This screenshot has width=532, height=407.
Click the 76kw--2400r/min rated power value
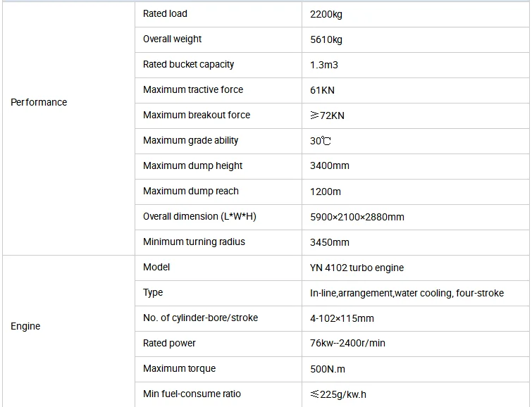347,344
